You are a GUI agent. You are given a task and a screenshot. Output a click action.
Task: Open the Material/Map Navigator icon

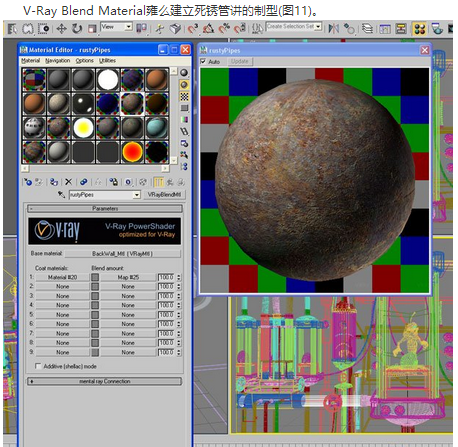[x=184, y=166]
